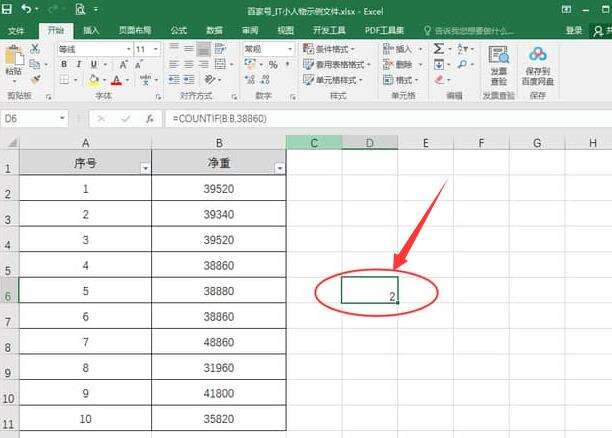Image resolution: width=612 pixels, height=438 pixels.
Task: Open the font size 11 dropdown
Action: click(x=156, y=49)
